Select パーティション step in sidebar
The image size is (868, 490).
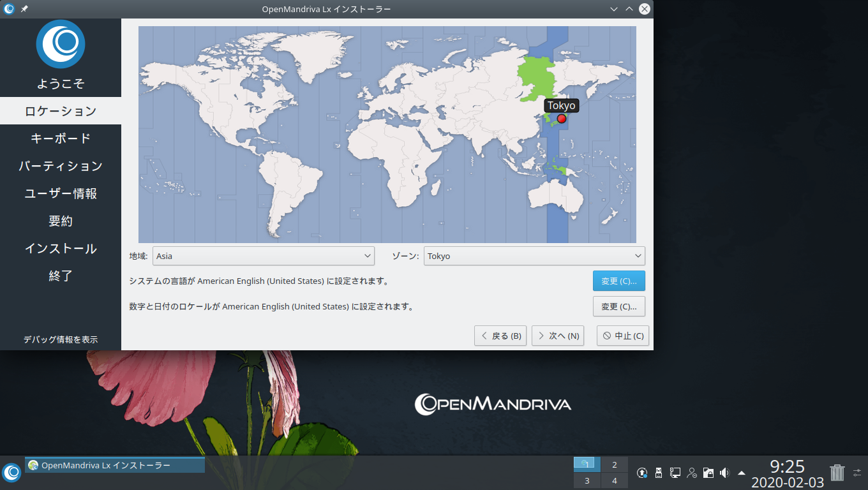pyautogui.click(x=61, y=166)
